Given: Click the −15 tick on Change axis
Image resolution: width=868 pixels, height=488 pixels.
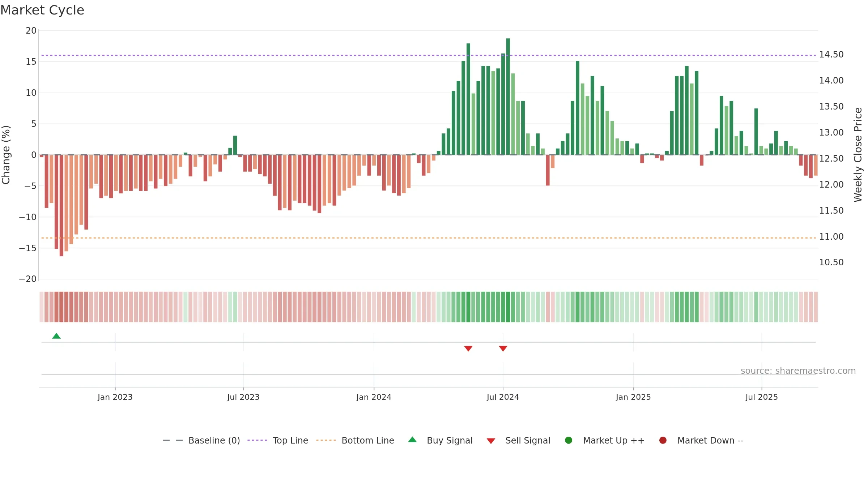Looking at the screenshot, I should coord(28,248).
